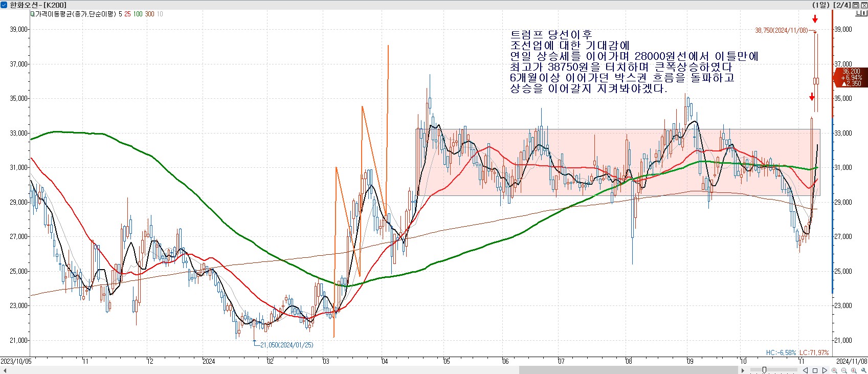Click the vertical bar scale button
The image size is (868, 374).
[863, 13]
